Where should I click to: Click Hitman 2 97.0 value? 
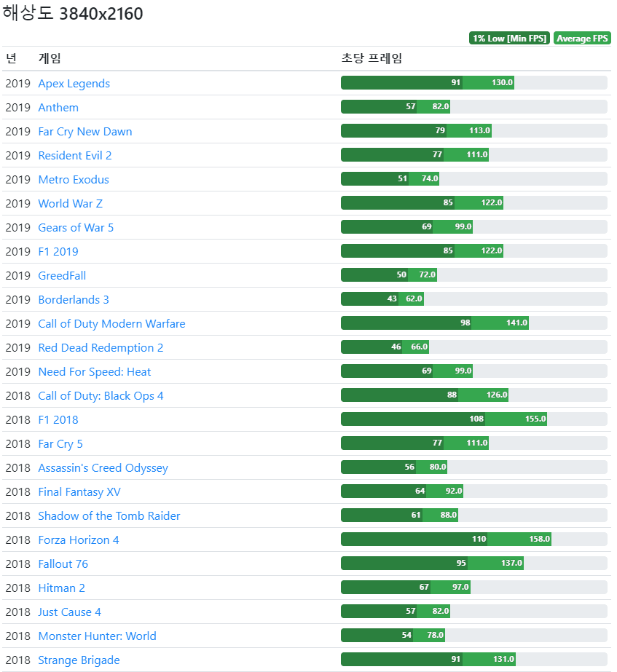[460, 587]
